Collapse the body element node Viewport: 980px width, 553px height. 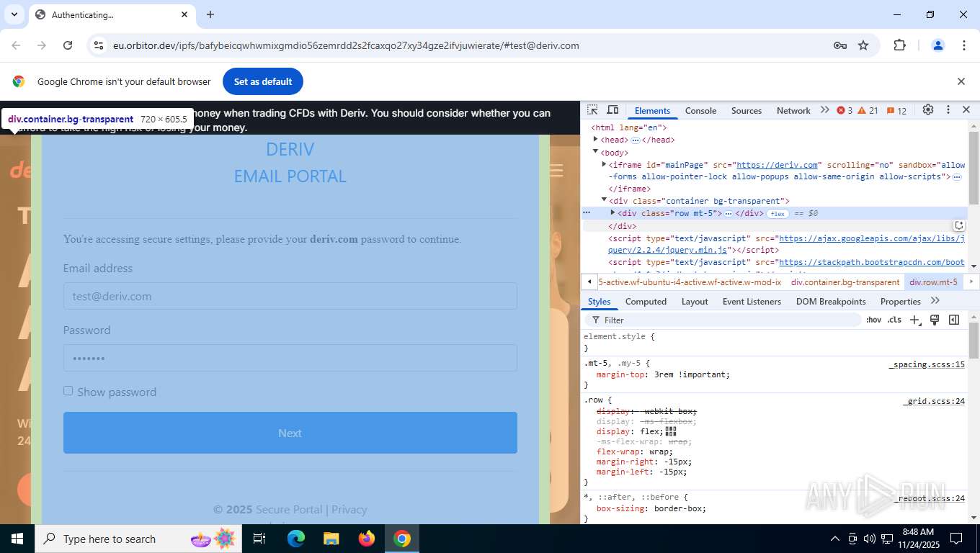[595, 152]
